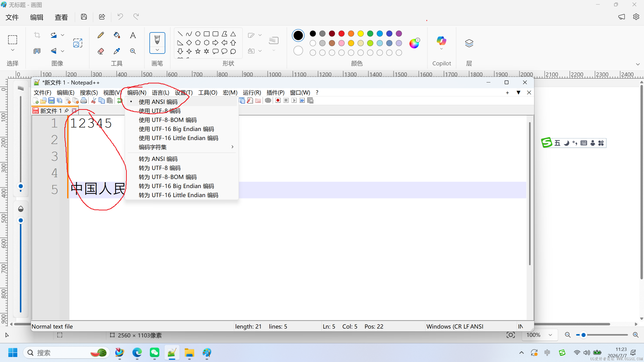Open the Resize and skew image tool
Image resolution: width=644 pixels, height=362 pixels.
click(x=78, y=43)
